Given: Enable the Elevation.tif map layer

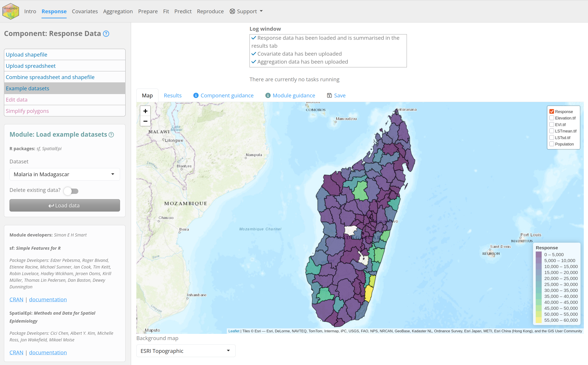Looking at the screenshot, I should point(552,118).
